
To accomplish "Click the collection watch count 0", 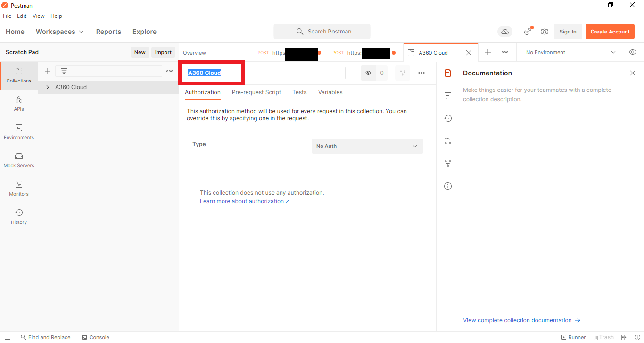I will [382, 73].
